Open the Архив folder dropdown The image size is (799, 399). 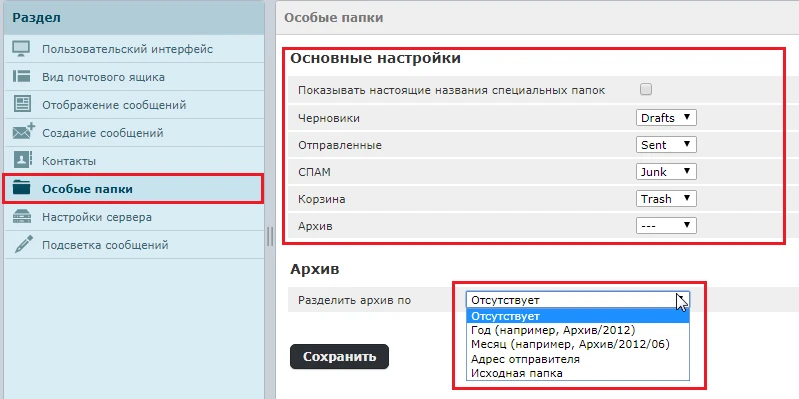point(666,225)
